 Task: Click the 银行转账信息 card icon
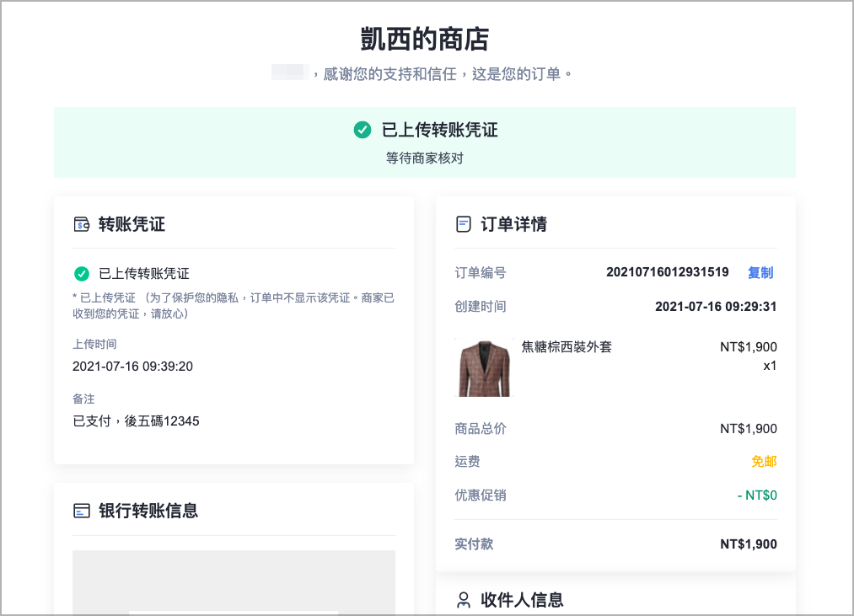(82, 511)
